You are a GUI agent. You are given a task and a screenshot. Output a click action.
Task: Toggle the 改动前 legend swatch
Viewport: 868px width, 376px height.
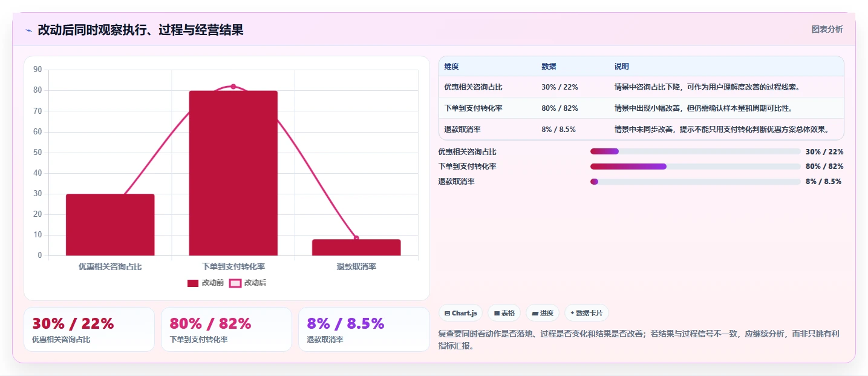click(x=193, y=283)
